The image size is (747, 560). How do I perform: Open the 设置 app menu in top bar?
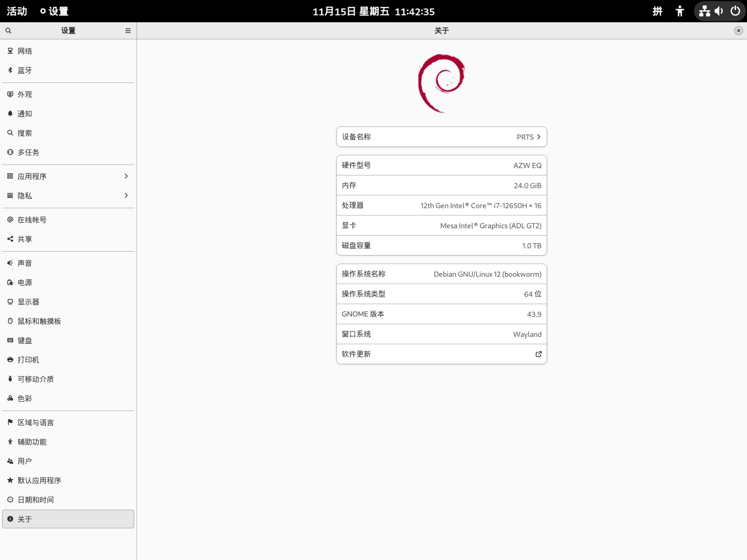point(54,11)
